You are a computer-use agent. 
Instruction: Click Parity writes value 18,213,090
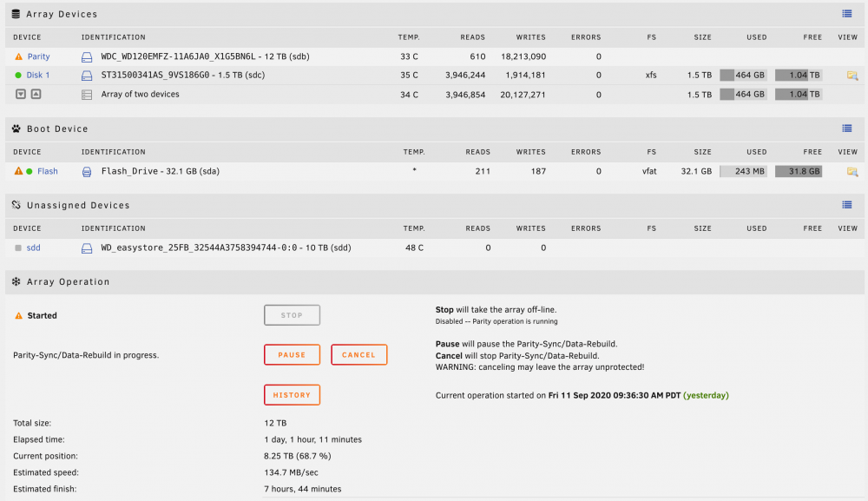pyautogui.click(x=523, y=56)
